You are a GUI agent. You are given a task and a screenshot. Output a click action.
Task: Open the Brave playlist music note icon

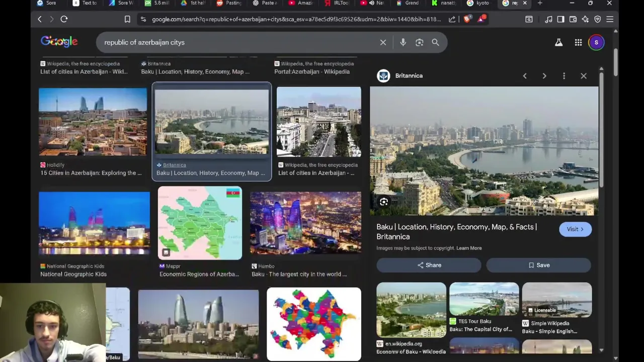[548, 19]
